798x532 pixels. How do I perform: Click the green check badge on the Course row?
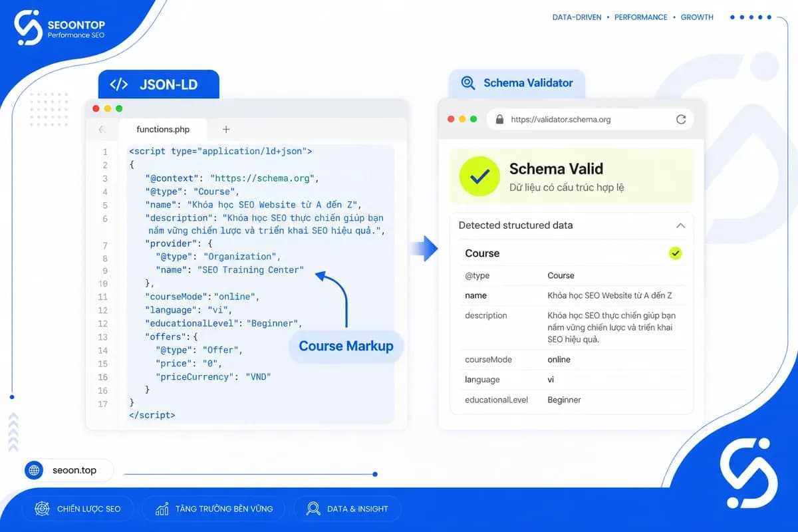pos(676,253)
